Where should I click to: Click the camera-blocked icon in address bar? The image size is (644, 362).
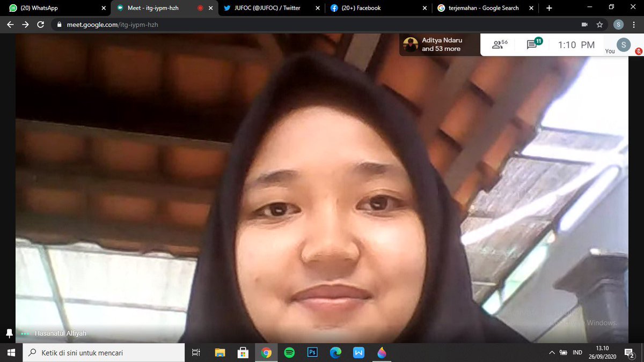[x=584, y=24]
